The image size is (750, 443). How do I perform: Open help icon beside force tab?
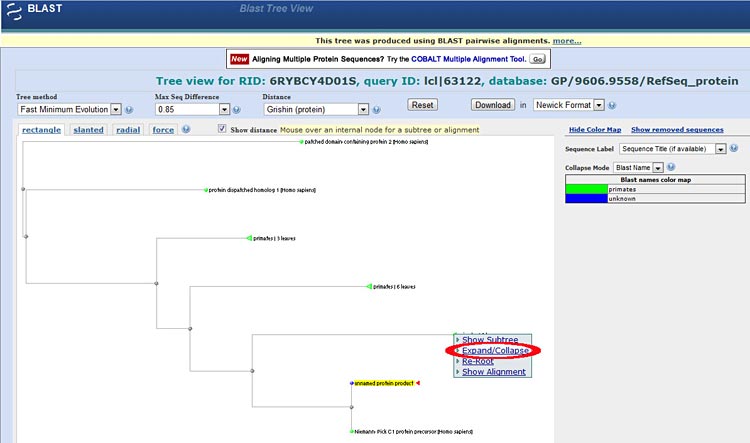coord(186,129)
